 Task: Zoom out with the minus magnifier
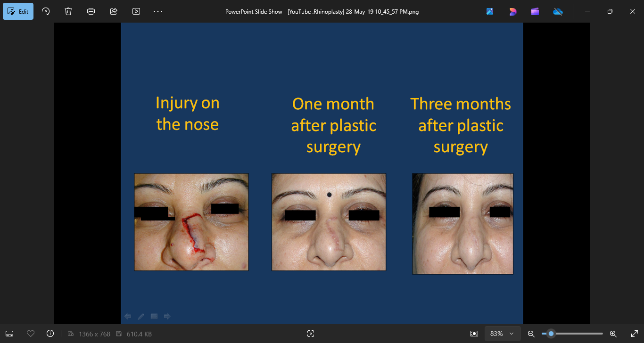click(531, 334)
